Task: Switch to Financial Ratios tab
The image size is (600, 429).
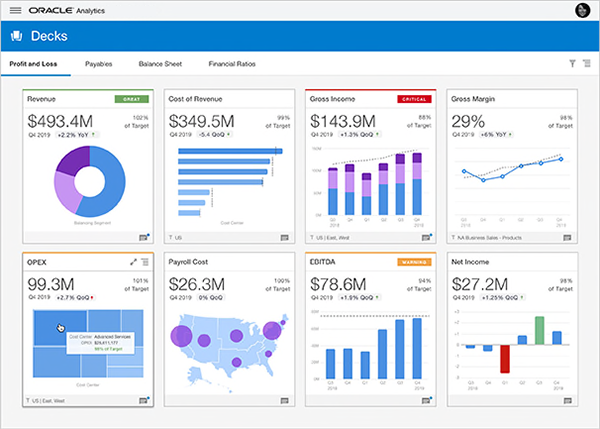Action: [x=232, y=64]
